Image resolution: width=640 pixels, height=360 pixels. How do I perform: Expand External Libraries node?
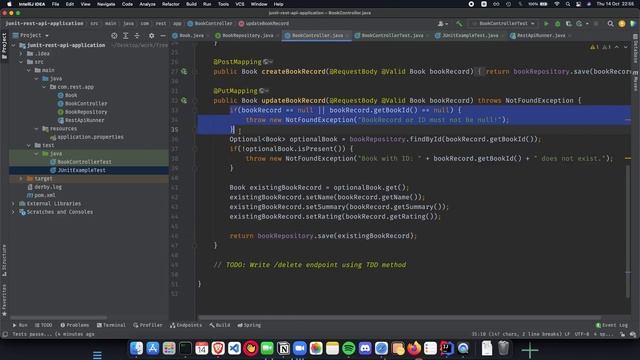(13, 203)
